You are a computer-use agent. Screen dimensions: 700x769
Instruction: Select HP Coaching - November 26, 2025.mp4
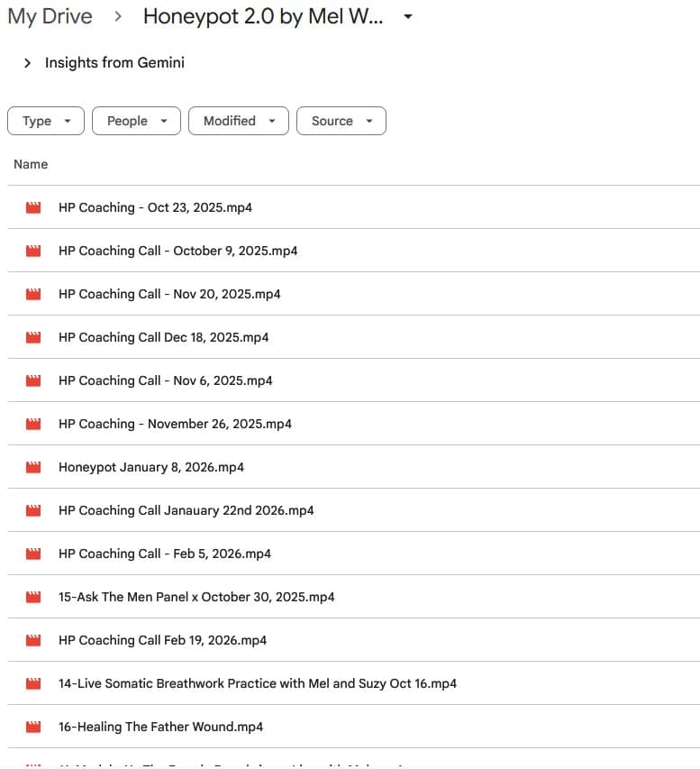click(175, 424)
